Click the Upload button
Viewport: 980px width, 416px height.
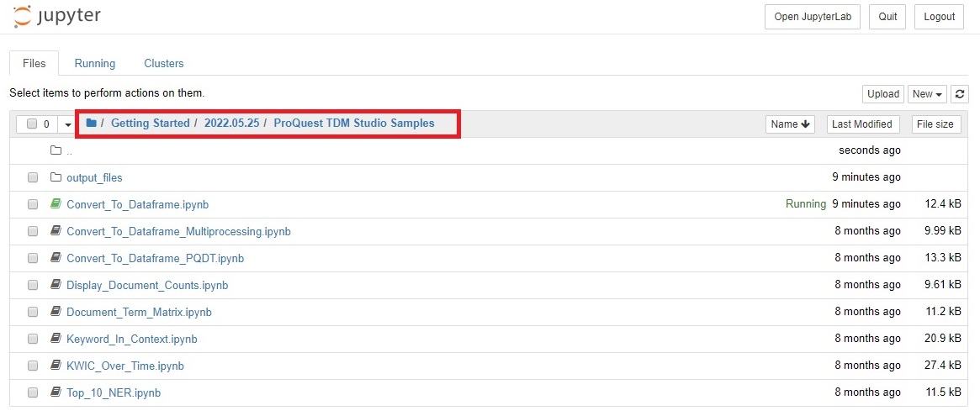click(x=883, y=94)
